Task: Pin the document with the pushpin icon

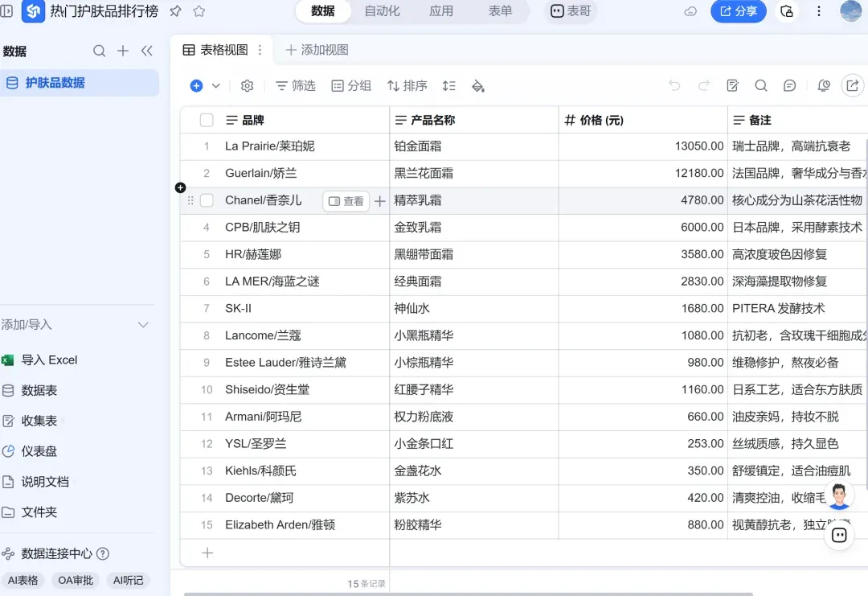Action: (175, 11)
